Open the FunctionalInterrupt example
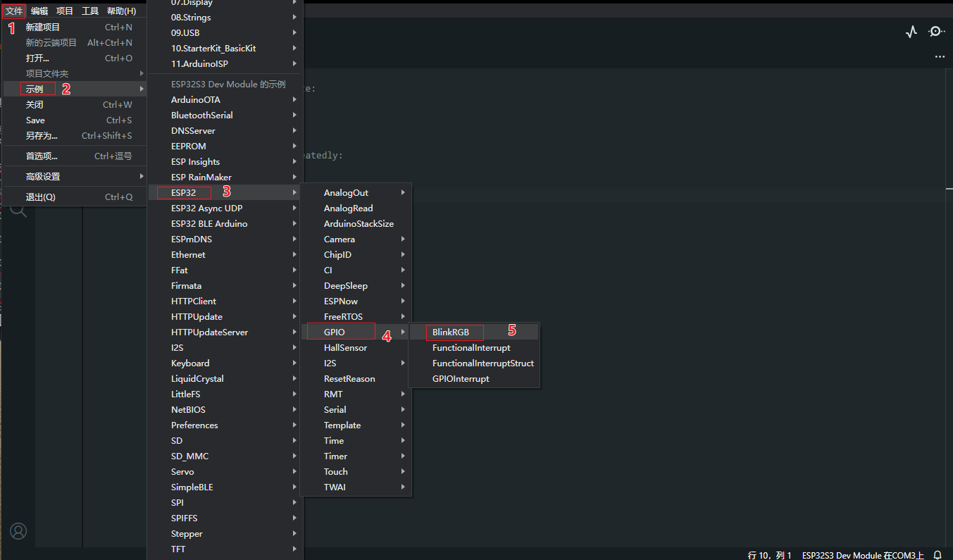The image size is (953, 560). (x=474, y=348)
